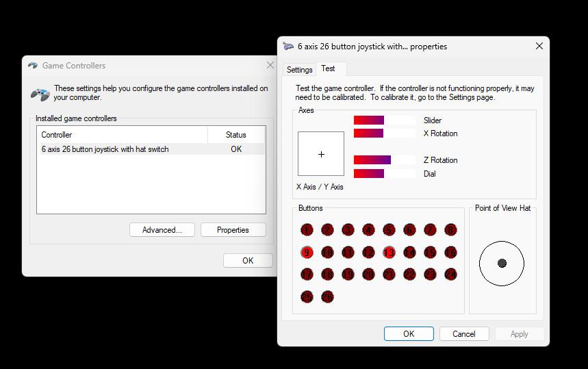The height and width of the screenshot is (369, 588).
Task: Click the lit button indicator 9
Action: pyautogui.click(x=307, y=253)
